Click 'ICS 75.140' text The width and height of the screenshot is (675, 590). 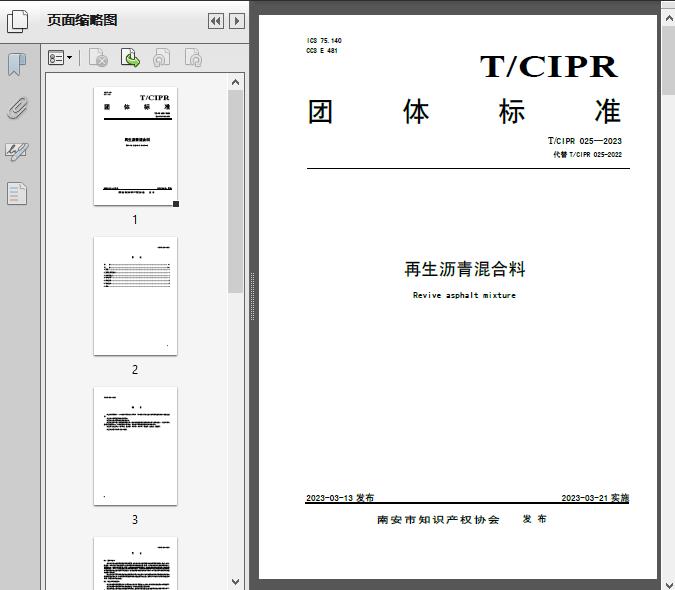324,40
